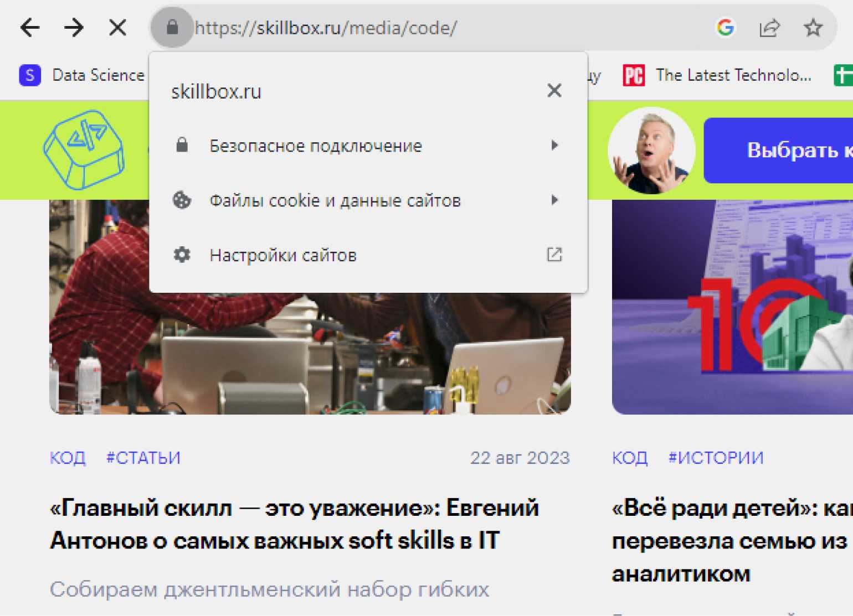
Task: Click the share page icon
Action: pos(769,28)
